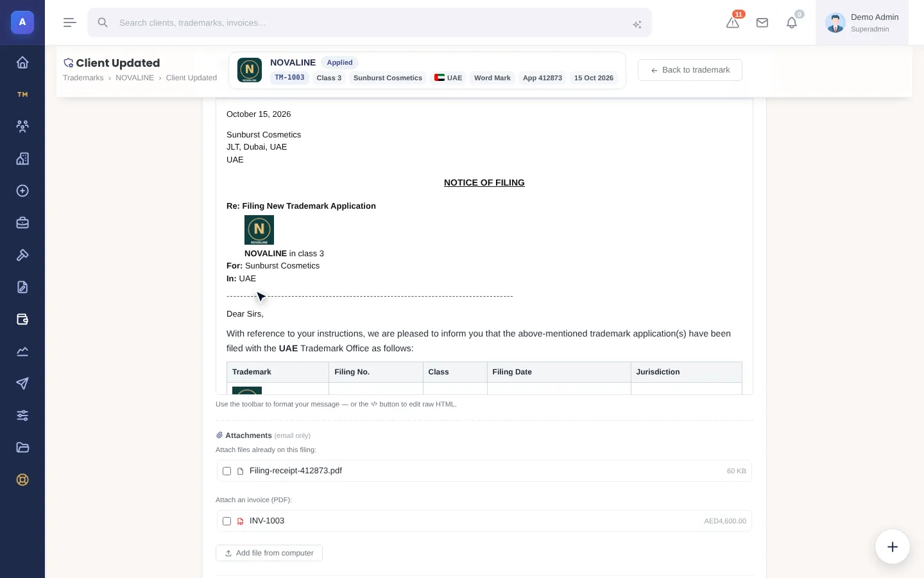Toggle the hamburger menu in top bar
Screen dimensions: 924x578
click(70, 22)
